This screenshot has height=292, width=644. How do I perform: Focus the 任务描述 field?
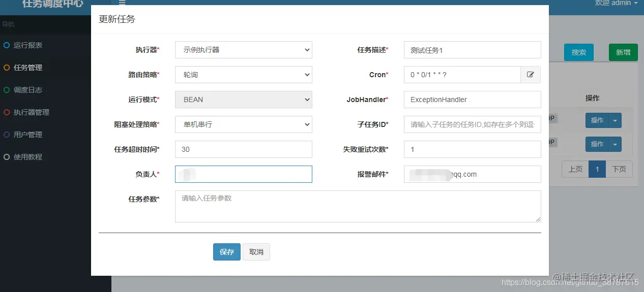(x=473, y=50)
